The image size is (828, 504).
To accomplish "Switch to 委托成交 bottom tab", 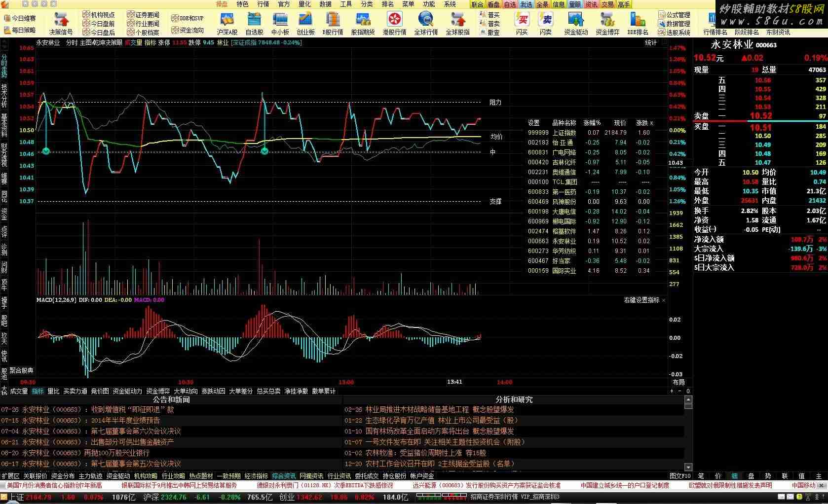I will [367, 476].
